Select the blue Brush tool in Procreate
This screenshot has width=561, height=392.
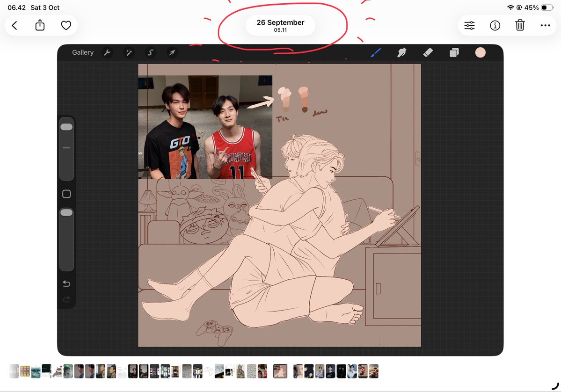click(x=376, y=52)
